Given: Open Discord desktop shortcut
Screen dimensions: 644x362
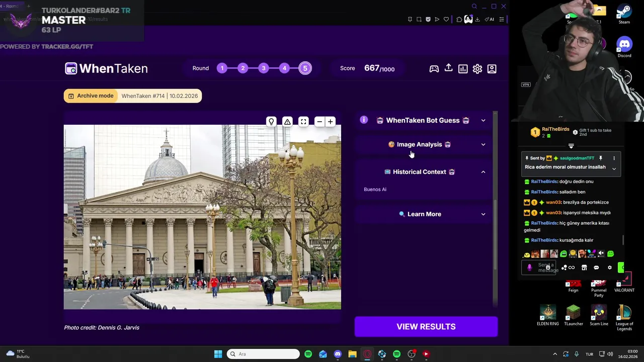Looking at the screenshot, I should click(624, 47).
